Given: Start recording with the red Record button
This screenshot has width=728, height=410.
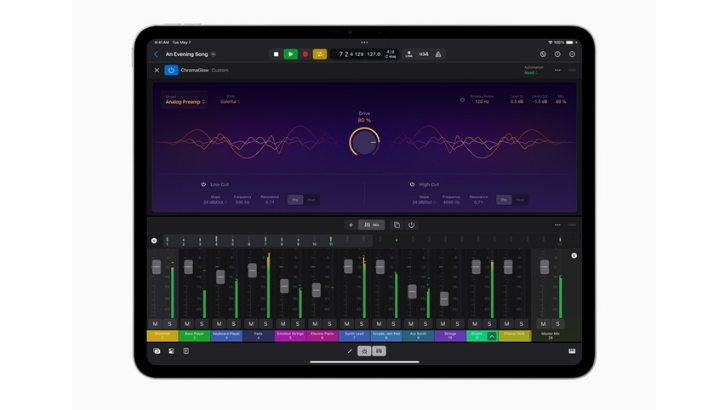Looking at the screenshot, I should [305, 54].
